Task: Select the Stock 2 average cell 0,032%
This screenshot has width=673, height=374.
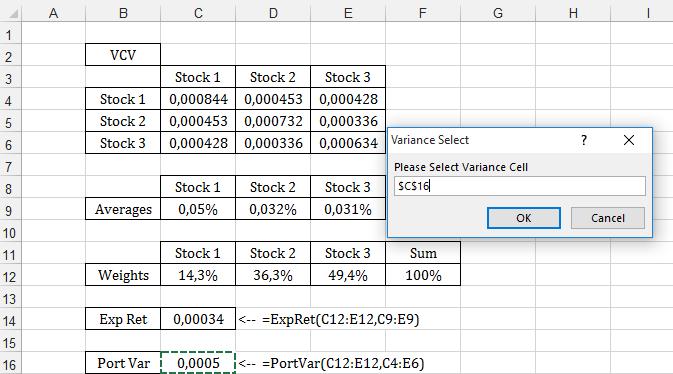Action: coord(273,209)
